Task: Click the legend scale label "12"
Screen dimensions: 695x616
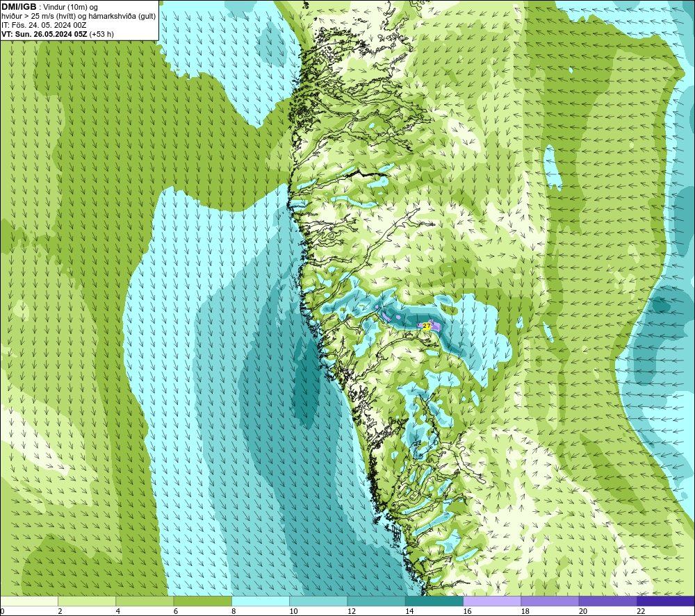Action: (352, 611)
